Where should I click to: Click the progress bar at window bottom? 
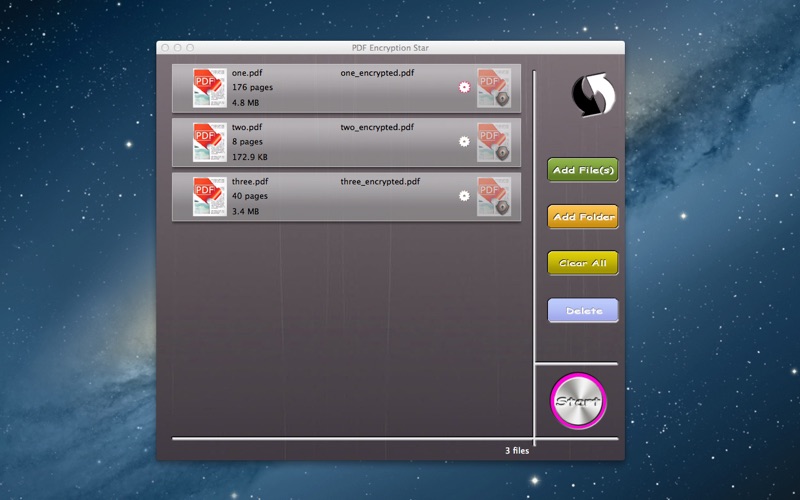tap(350, 438)
